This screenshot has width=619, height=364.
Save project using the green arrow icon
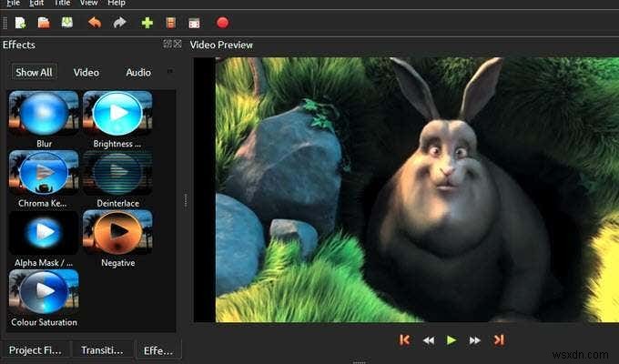67,23
